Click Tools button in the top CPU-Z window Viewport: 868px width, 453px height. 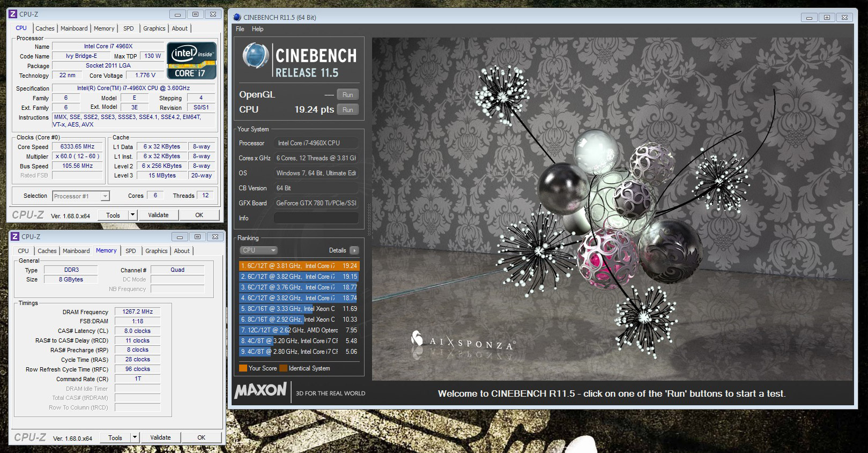point(113,215)
